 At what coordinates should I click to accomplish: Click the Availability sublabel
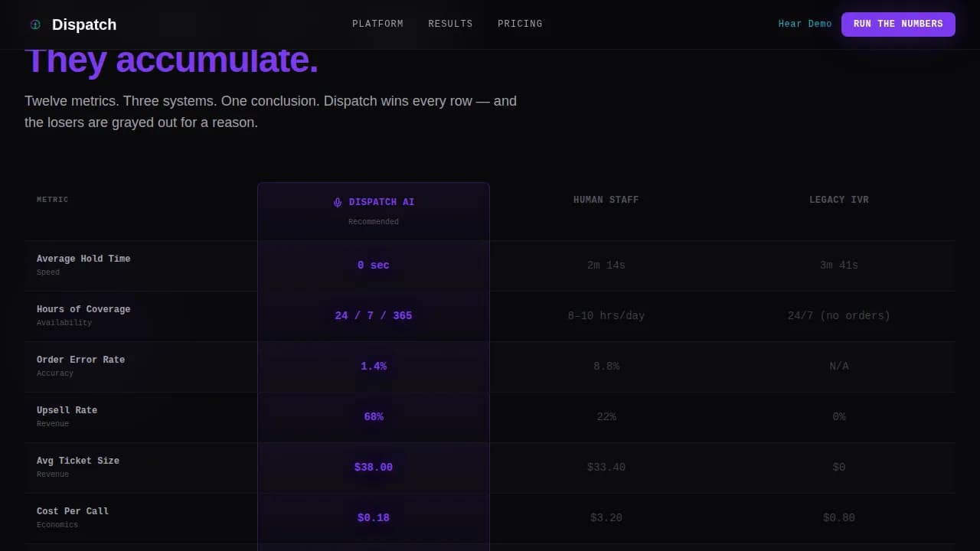64,323
